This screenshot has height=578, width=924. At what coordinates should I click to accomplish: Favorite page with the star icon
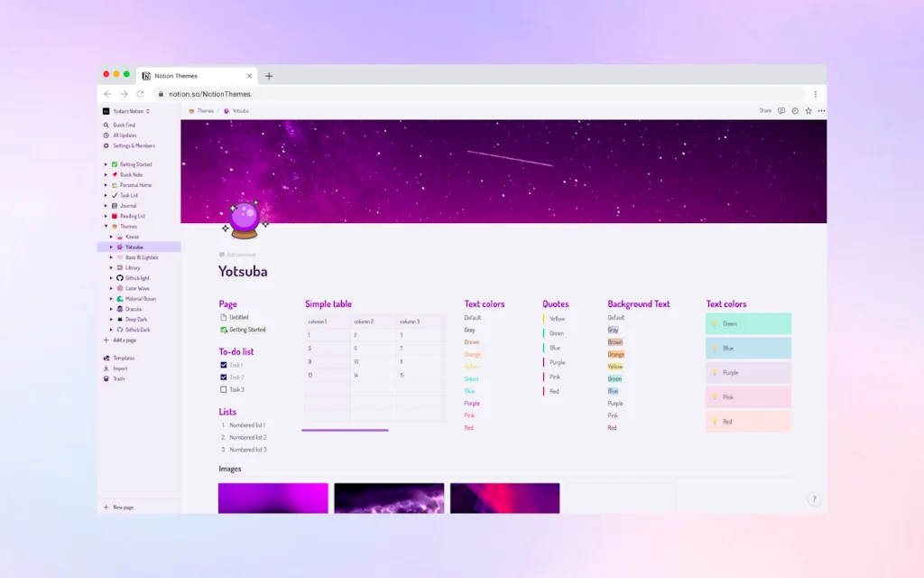808,111
